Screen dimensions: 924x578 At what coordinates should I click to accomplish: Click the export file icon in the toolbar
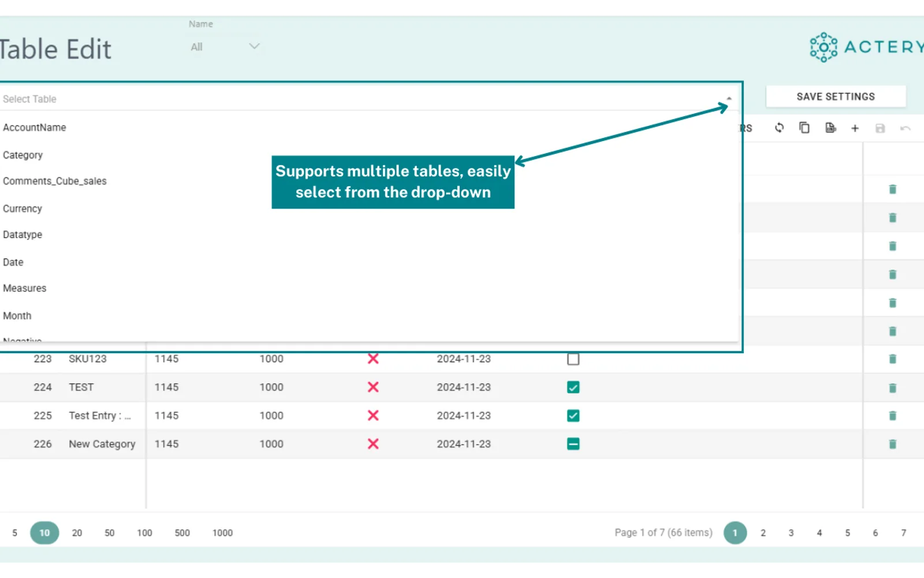tap(830, 128)
